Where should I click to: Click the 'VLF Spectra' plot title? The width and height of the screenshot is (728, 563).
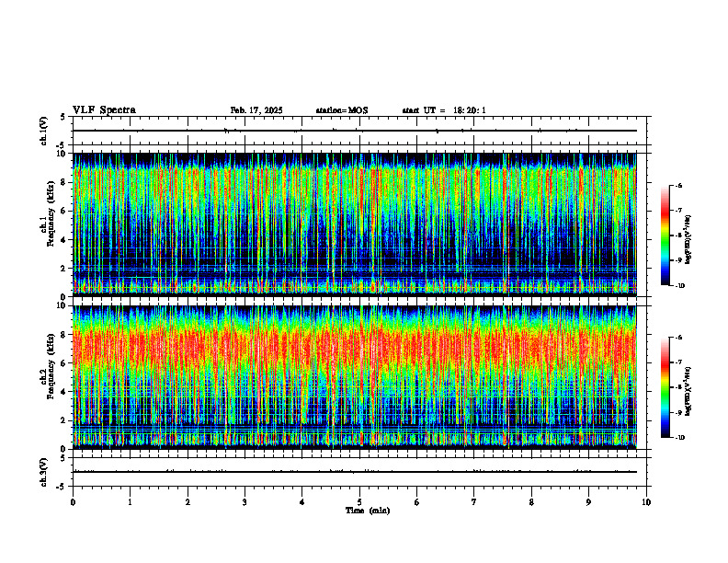(x=104, y=110)
